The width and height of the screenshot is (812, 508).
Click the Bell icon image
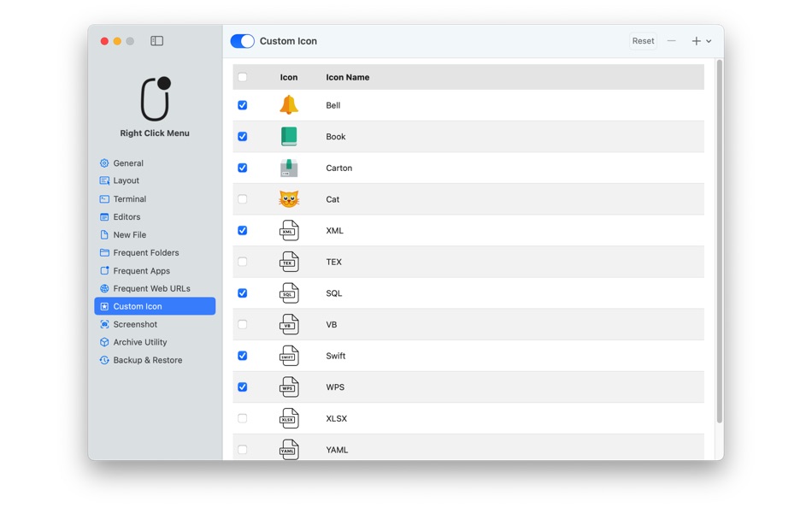289,105
